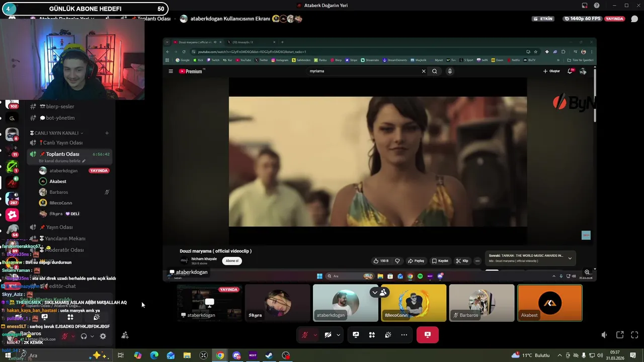Join Moderatör Odası voice channel
Image resolution: width=644 pixels, height=362 pixels.
point(63,250)
